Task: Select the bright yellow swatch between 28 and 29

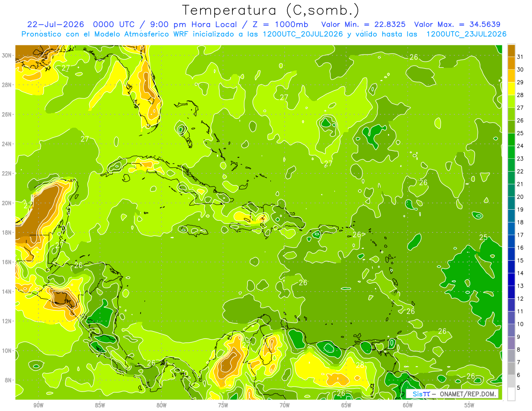Action: [x=511, y=89]
